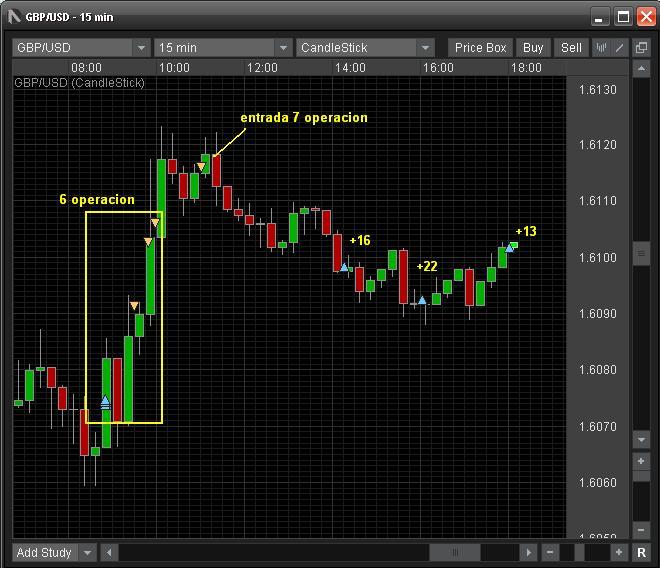Click the application logo in title bar
Viewport: 660px width, 568px height.
click(14, 17)
